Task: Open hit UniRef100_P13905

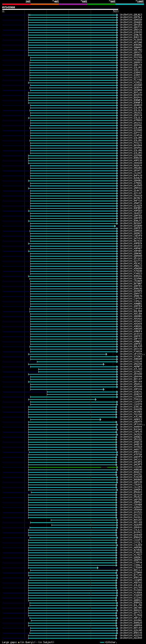Action: point(131,40)
